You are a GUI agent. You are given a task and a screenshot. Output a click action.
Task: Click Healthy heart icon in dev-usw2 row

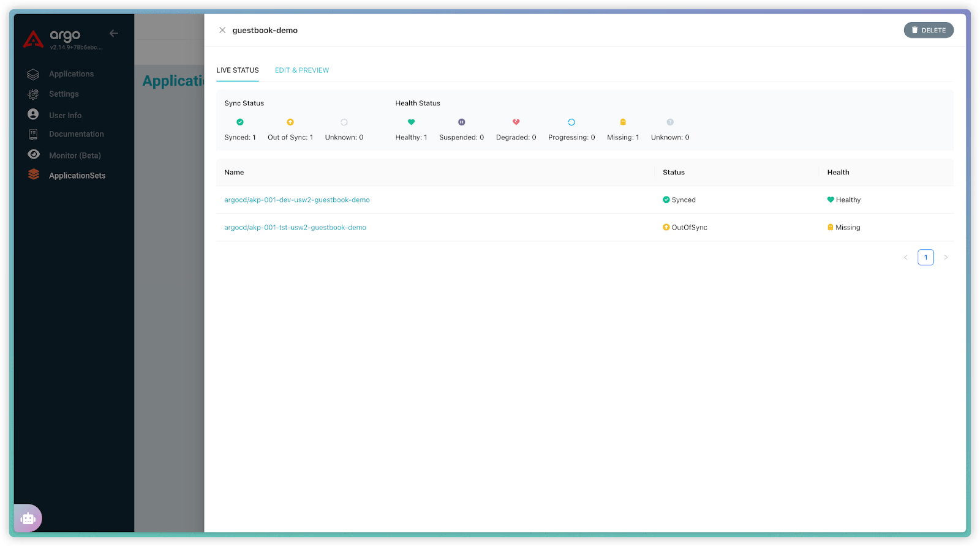pos(831,200)
